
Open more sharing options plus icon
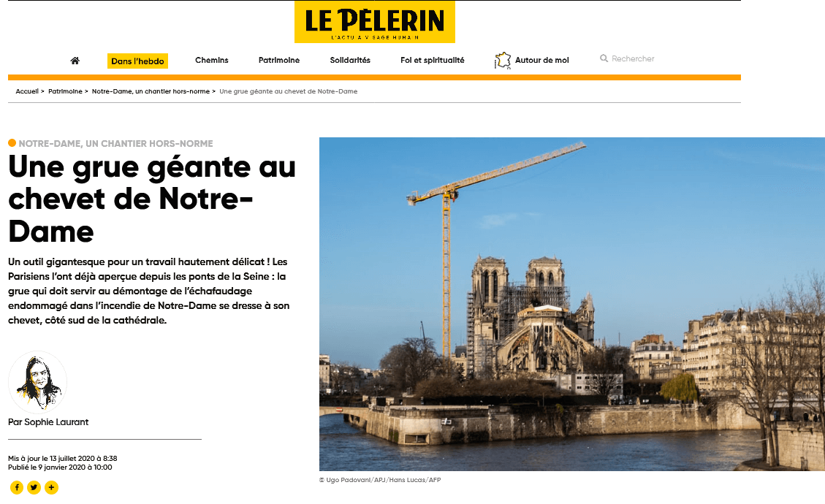52,488
